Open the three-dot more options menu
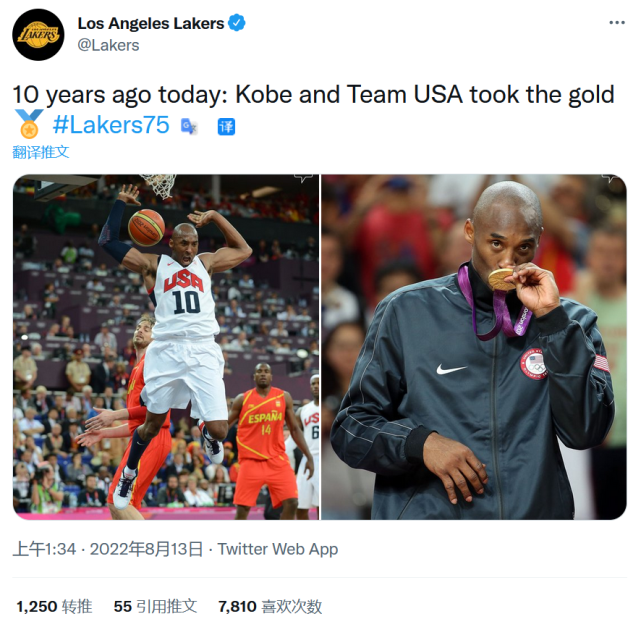The width and height of the screenshot is (641, 627). click(617, 22)
